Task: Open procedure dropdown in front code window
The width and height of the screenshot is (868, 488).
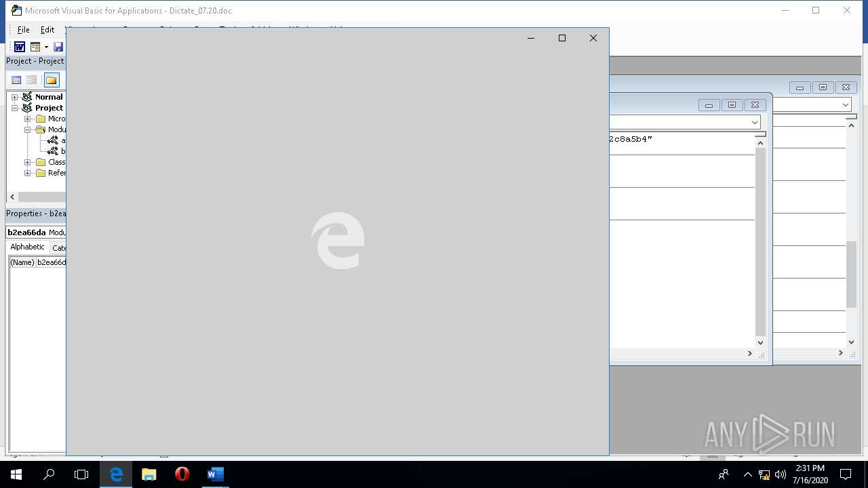Action: (754, 122)
